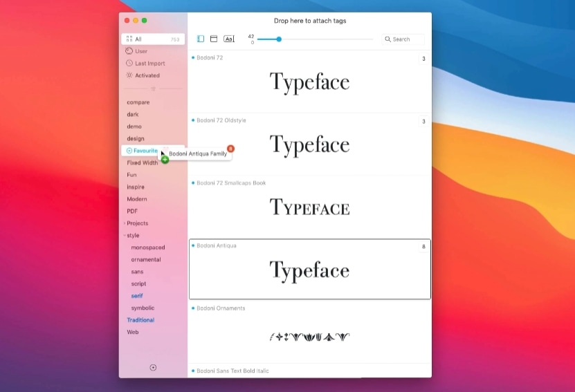Select the Fun tag
The width and height of the screenshot is (575, 392).
[x=131, y=175]
